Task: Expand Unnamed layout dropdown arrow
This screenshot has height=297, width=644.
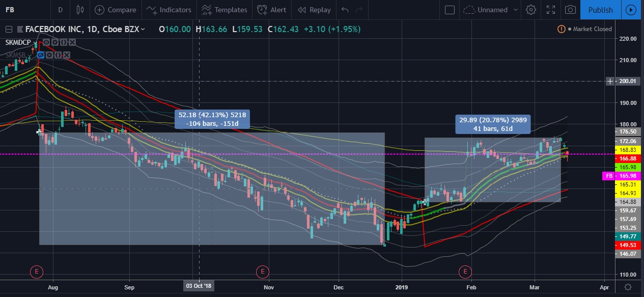Action: [516, 10]
